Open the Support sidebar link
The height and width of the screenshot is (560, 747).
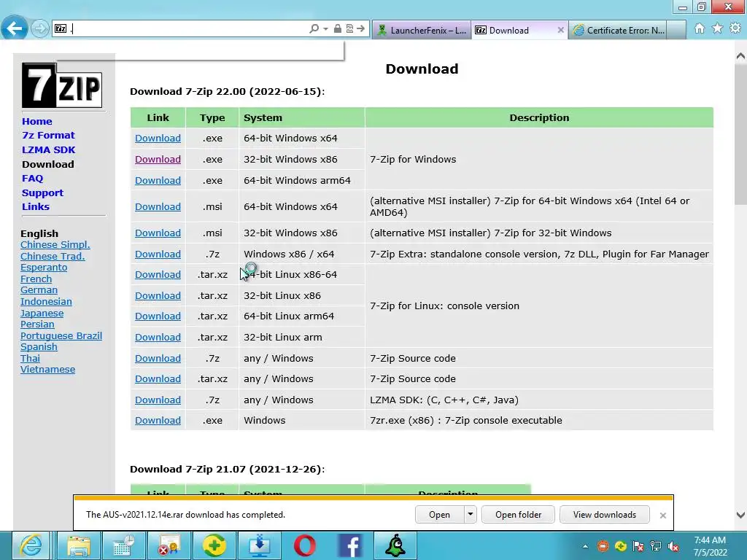[x=42, y=192]
